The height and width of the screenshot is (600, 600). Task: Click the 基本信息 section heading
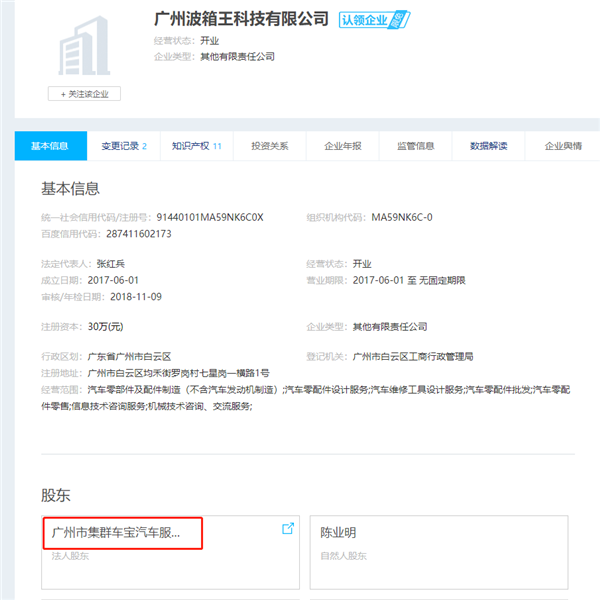click(70, 189)
